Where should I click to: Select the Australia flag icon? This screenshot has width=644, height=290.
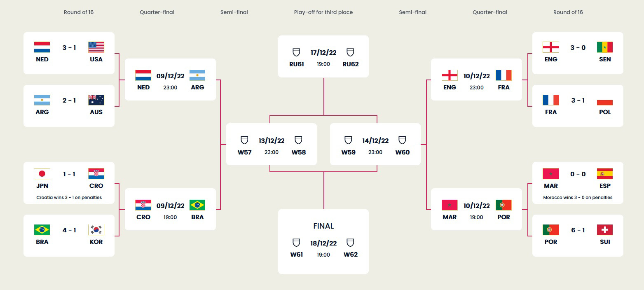(96, 100)
